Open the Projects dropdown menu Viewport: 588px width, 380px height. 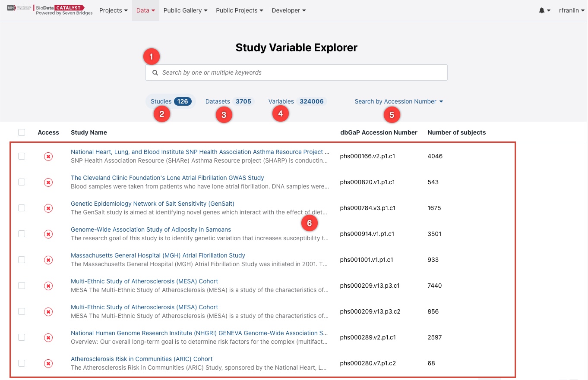pyautogui.click(x=114, y=10)
